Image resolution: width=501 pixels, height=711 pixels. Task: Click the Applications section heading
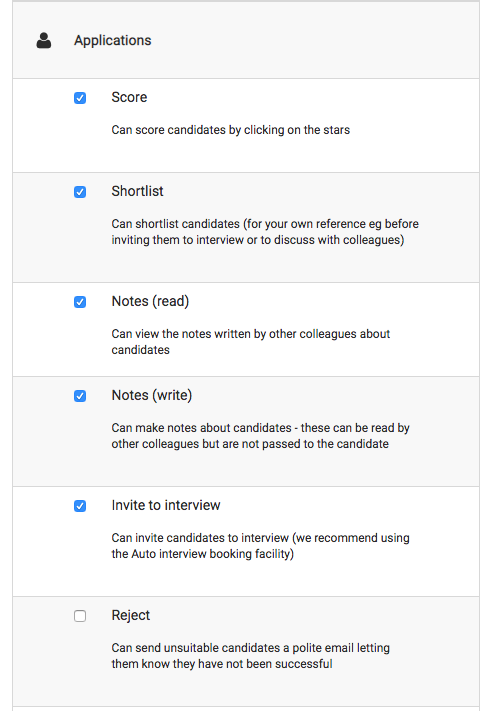[113, 40]
